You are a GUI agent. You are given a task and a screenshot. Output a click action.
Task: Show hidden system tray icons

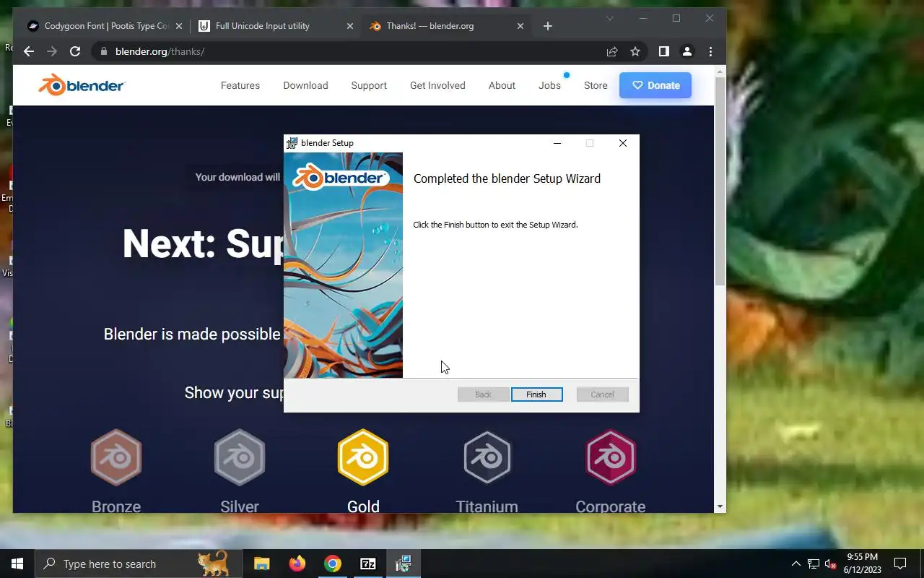(x=796, y=564)
